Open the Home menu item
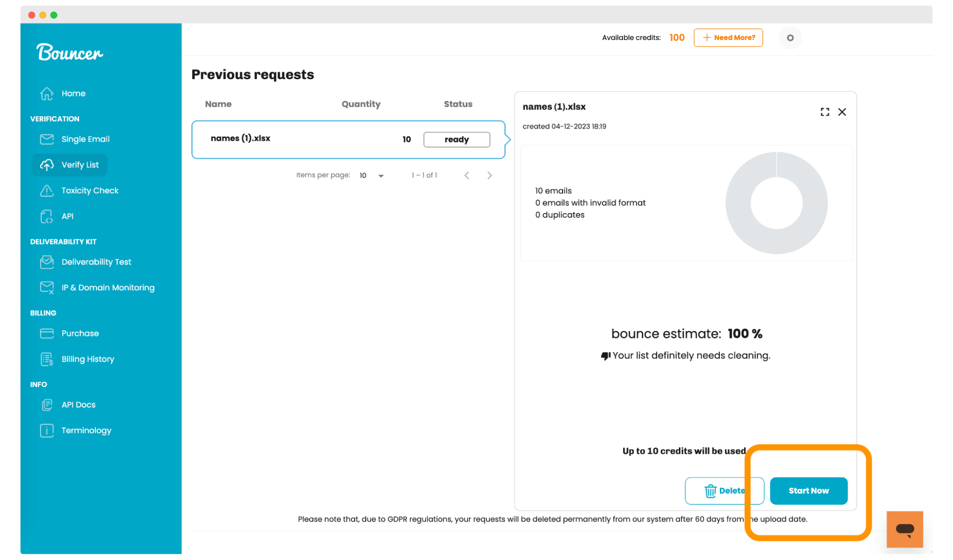 (x=72, y=93)
